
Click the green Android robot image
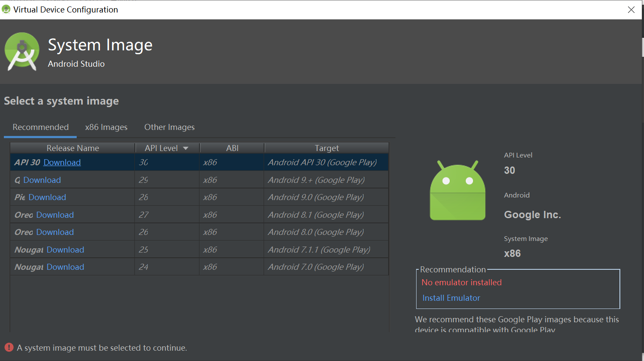(457, 190)
